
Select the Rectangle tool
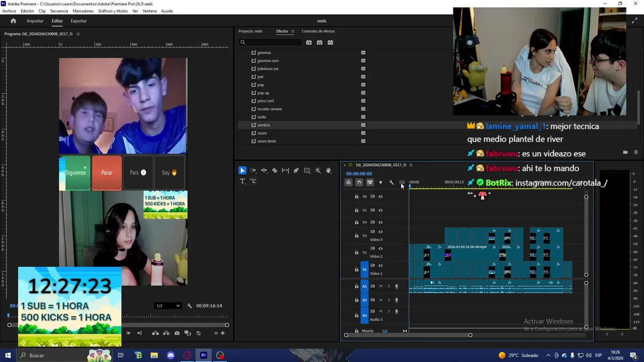pyautogui.click(x=307, y=170)
